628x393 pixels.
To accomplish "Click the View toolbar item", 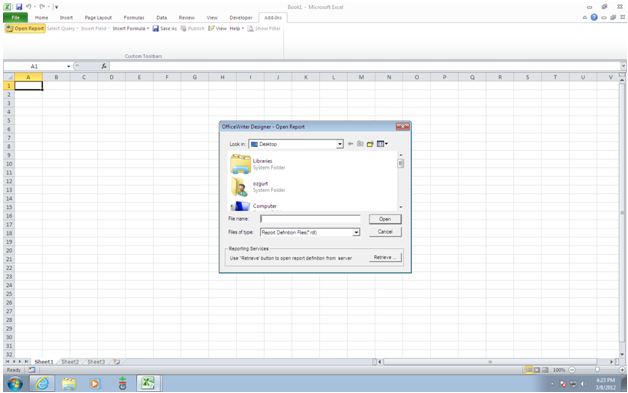I will [217, 28].
